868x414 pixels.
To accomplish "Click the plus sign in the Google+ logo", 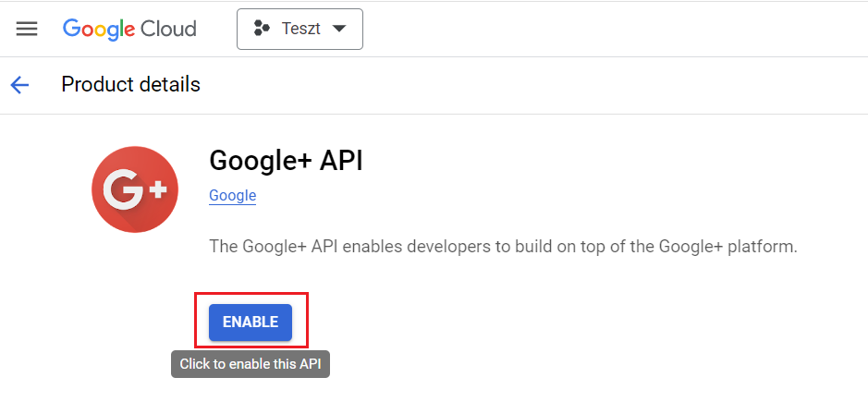I will (158, 189).
